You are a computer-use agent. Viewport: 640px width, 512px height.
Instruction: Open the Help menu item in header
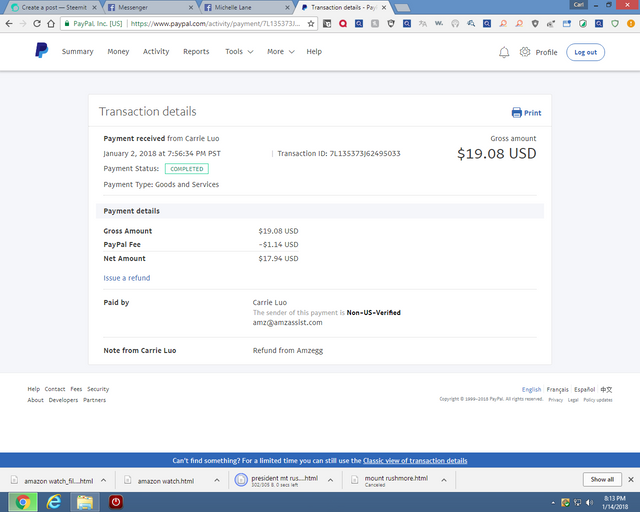coord(314,51)
